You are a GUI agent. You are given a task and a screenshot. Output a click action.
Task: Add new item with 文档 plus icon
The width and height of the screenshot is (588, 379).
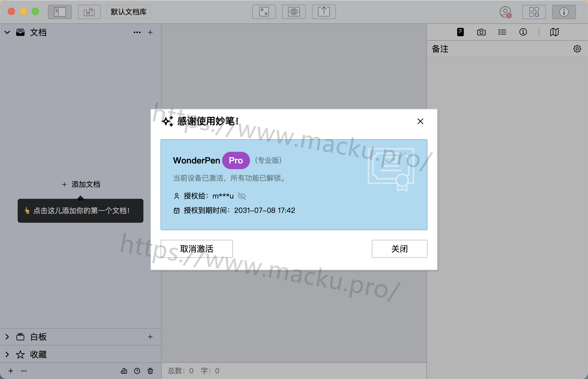tap(150, 32)
